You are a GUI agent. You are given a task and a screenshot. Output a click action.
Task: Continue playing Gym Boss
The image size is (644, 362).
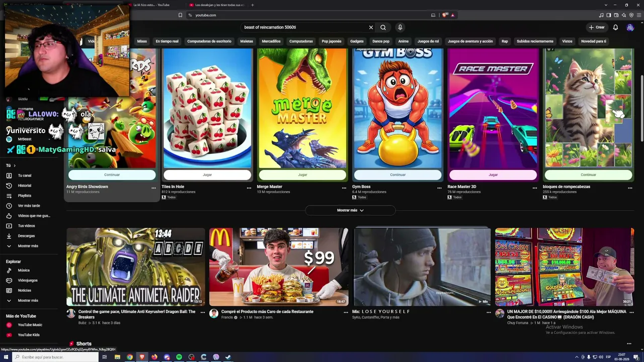point(397,174)
